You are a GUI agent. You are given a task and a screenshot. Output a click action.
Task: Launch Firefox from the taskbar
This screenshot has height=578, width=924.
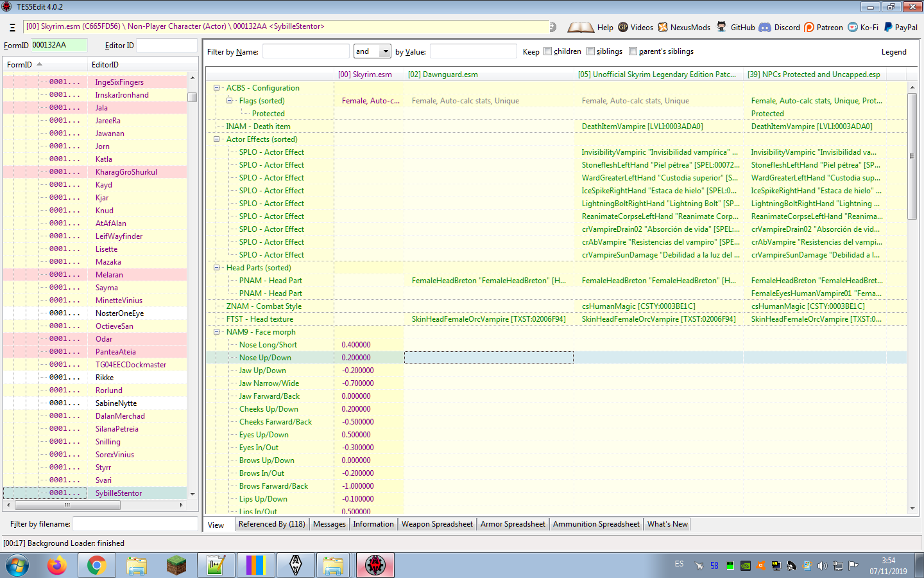(x=56, y=565)
